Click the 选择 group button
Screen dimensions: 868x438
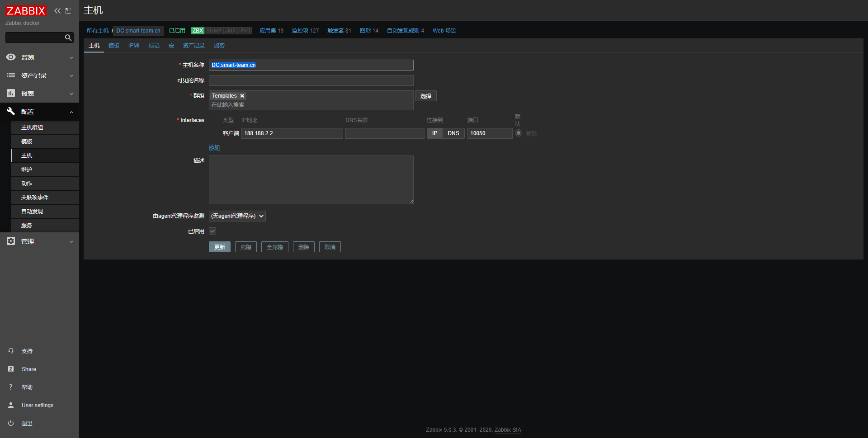click(x=426, y=96)
